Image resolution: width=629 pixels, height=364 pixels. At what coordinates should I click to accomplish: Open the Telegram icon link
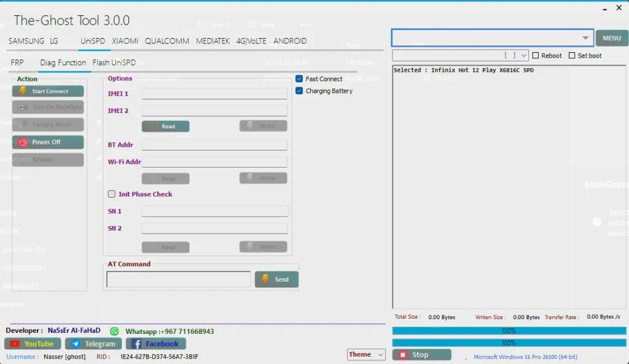[x=75, y=344]
